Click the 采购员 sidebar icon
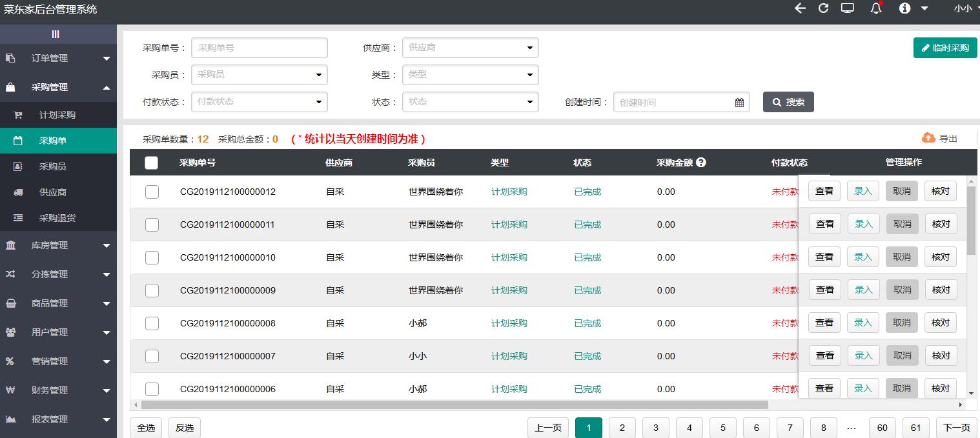This screenshot has height=438, width=980. pyautogui.click(x=18, y=166)
